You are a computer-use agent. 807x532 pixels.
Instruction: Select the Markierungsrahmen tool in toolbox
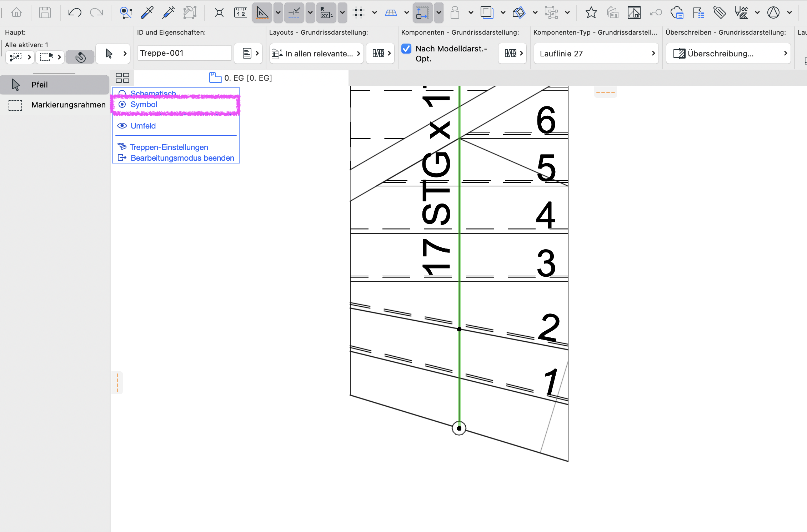pyautogui.click(x=57, y=105)
